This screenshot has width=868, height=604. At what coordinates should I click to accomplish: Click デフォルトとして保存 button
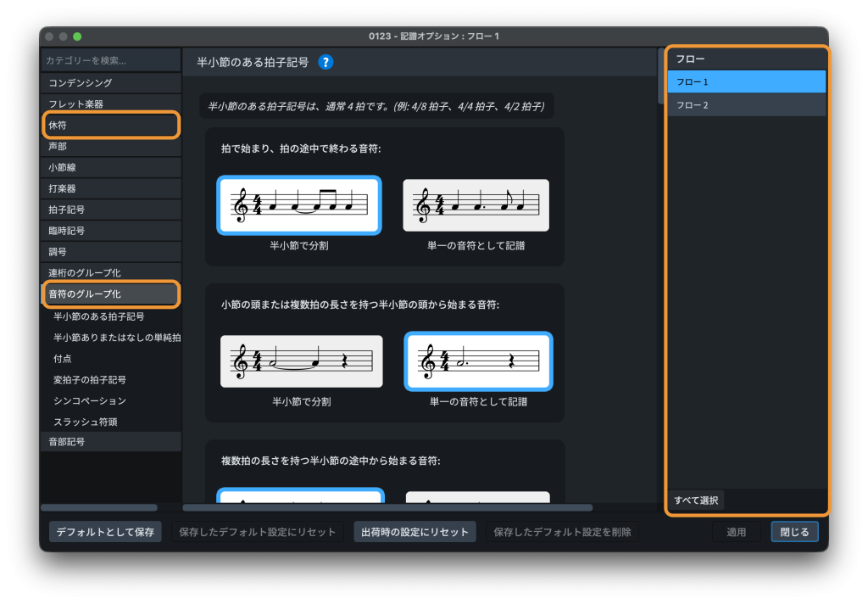tap(105, 532)
